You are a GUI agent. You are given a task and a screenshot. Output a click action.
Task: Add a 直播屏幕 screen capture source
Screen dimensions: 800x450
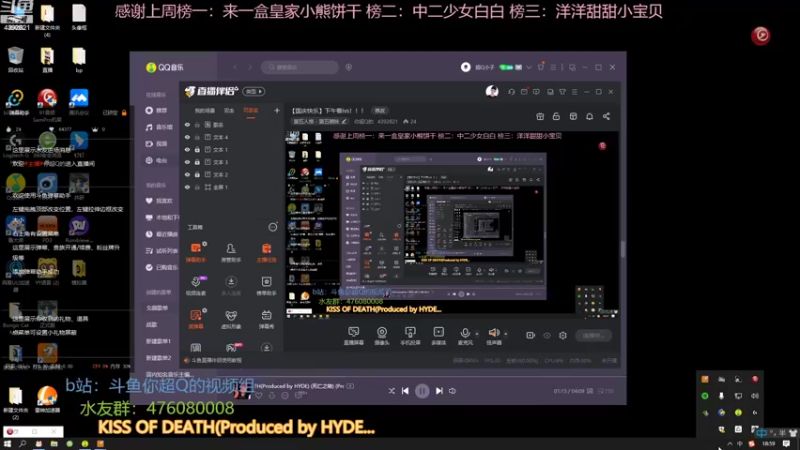[x=354, y=336]
